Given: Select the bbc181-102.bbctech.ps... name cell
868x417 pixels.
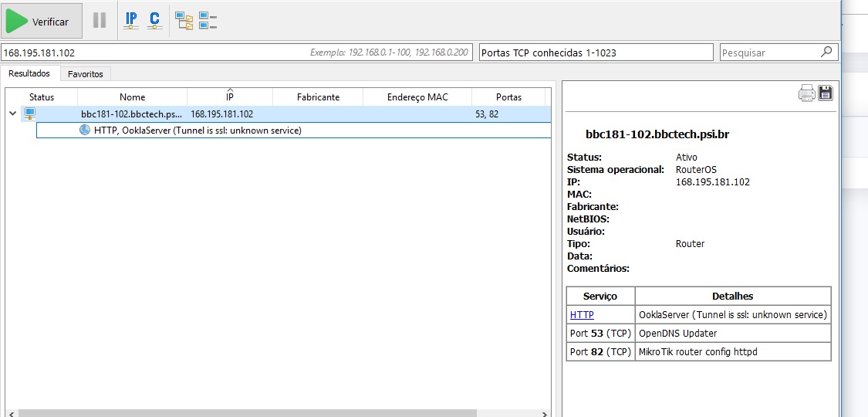Looking at the screenshot, I should 132,114.
